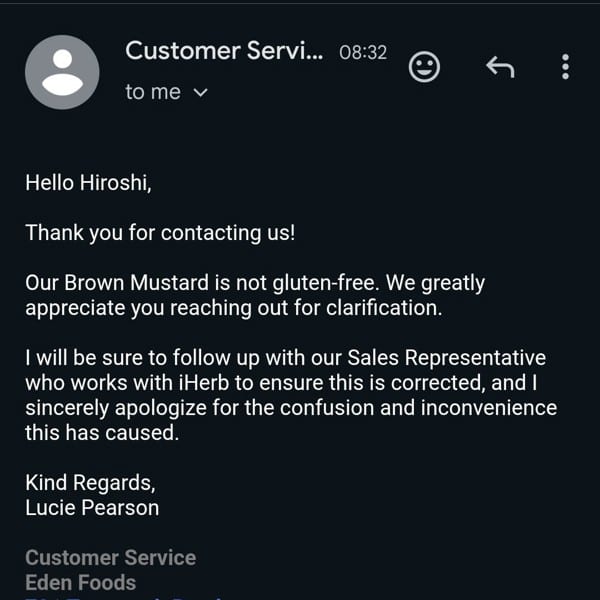Open sender name "Customer Servi..."

[224, 51]
